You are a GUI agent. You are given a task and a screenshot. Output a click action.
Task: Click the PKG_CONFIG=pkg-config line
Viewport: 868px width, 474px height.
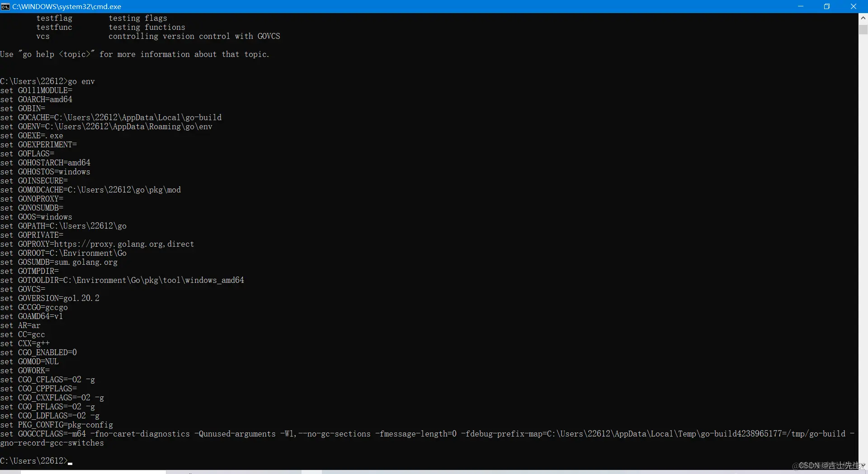tap(57, 425)
